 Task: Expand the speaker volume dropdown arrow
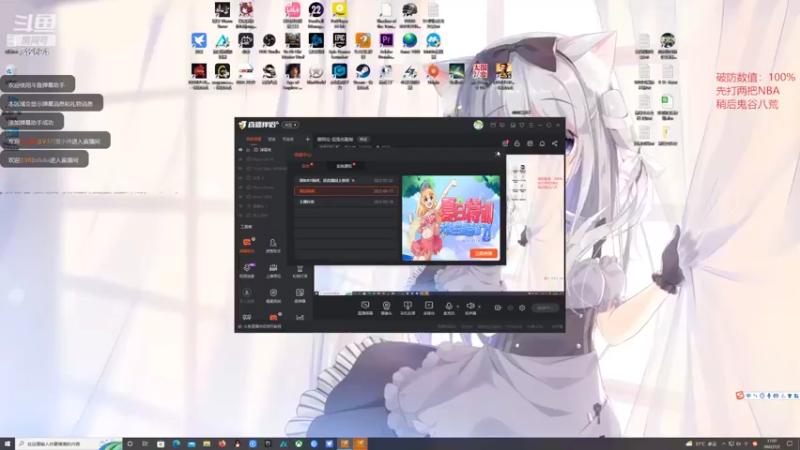(479, 307)
